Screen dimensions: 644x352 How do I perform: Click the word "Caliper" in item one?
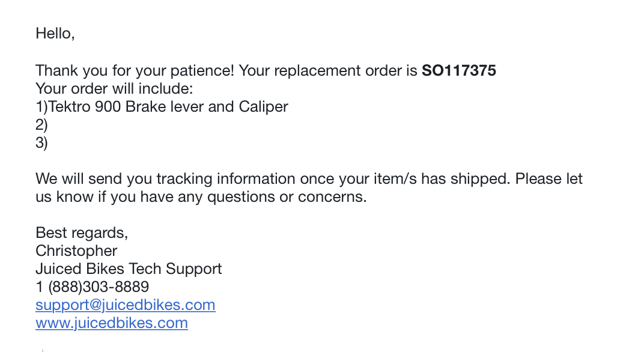(264, 107)
